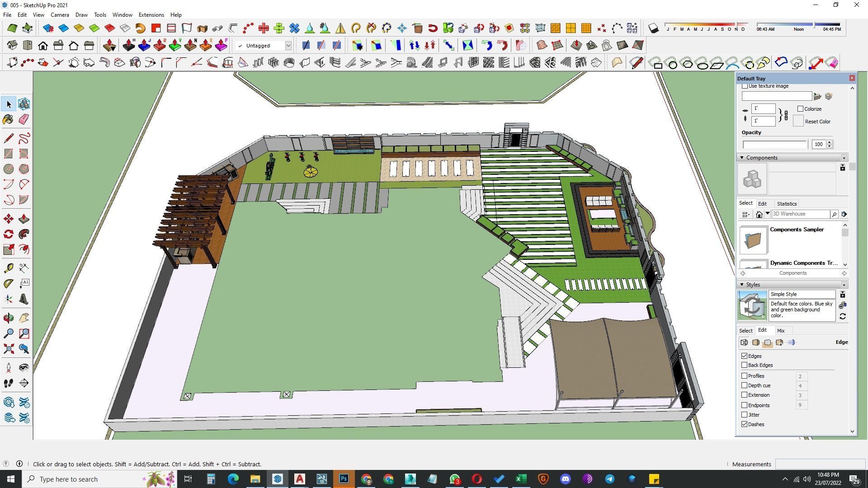The width and height of the screenshot is (868, 488).
Task: Click the browse texture folder icon
Action: tap(817, 96)
